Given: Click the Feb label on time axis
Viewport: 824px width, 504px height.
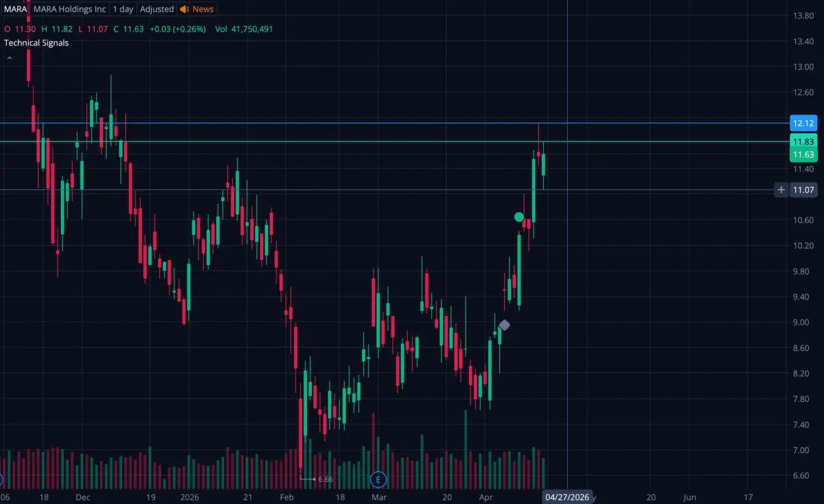Looking at the screenshot, I should click(x=286, y=496).
